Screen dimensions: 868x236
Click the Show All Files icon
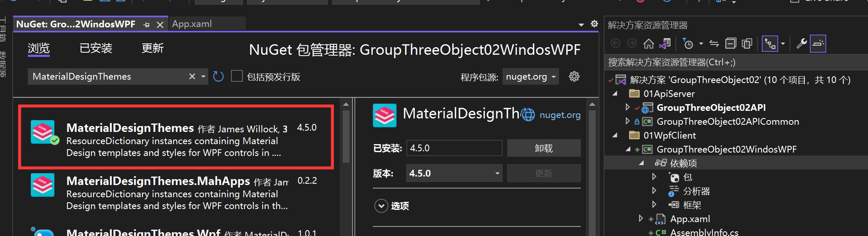pyautogui.click(x=747, y=43)
